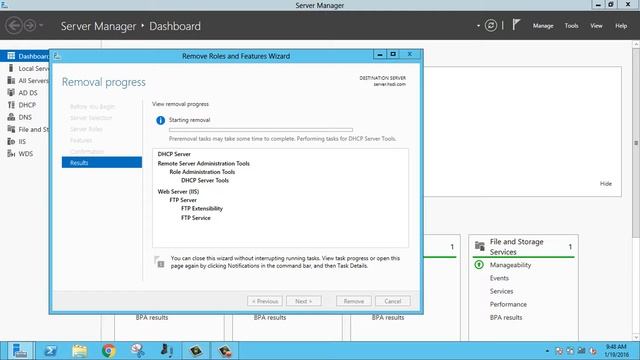This screenshot has width=640, height=360.
Task: Select DHCP Server Tools entry
Action: click(x=205, y=180)
